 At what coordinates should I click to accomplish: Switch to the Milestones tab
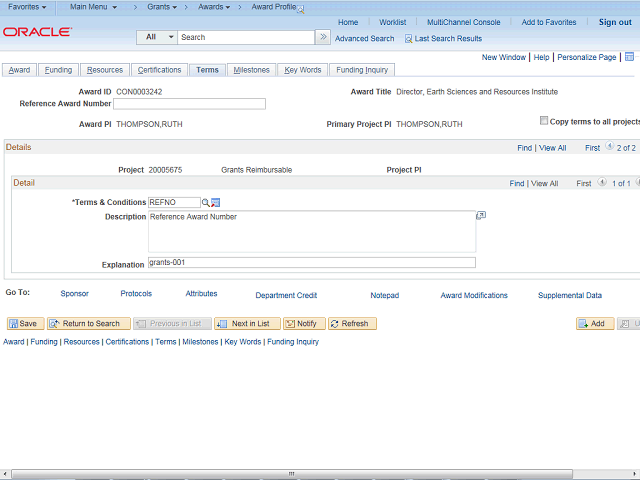(251, 70)
